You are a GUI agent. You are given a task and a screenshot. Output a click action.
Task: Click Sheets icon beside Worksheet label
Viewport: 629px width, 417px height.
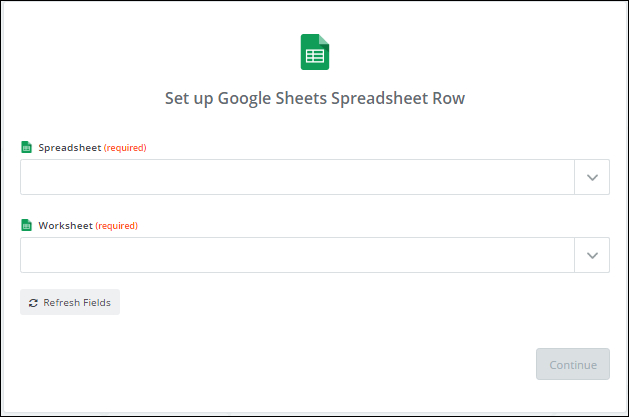coord(27,225)
